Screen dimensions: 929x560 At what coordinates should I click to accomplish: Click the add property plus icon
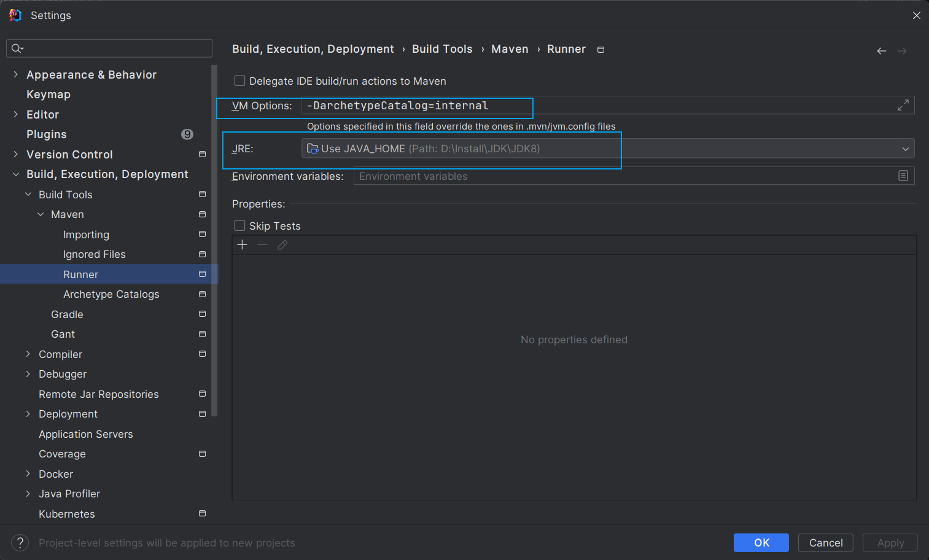pos(243,245)
